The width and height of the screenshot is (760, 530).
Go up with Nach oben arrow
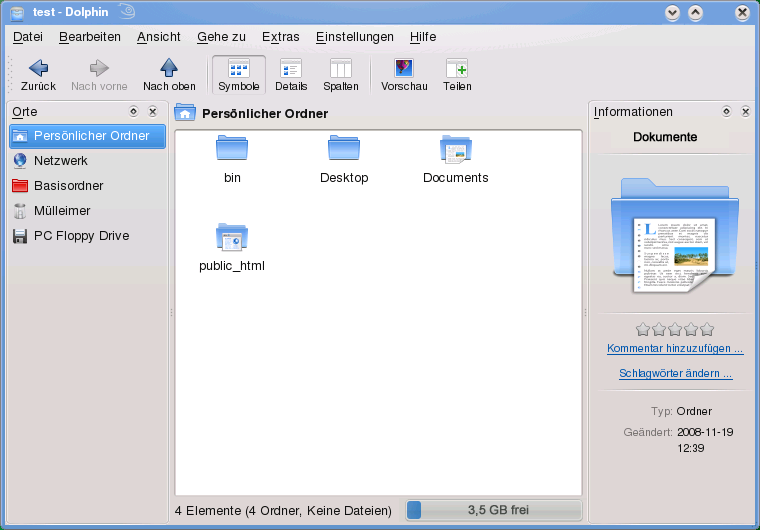[x=169, y=75]
